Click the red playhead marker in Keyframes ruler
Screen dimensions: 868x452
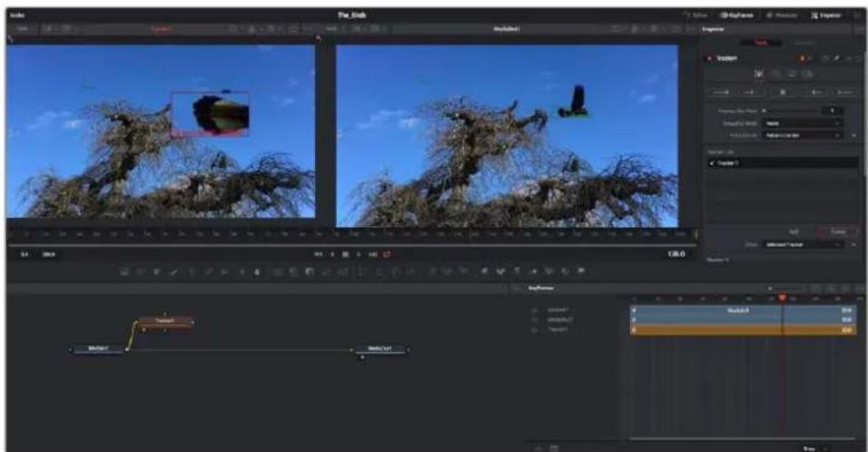click(x=782, y=299)
